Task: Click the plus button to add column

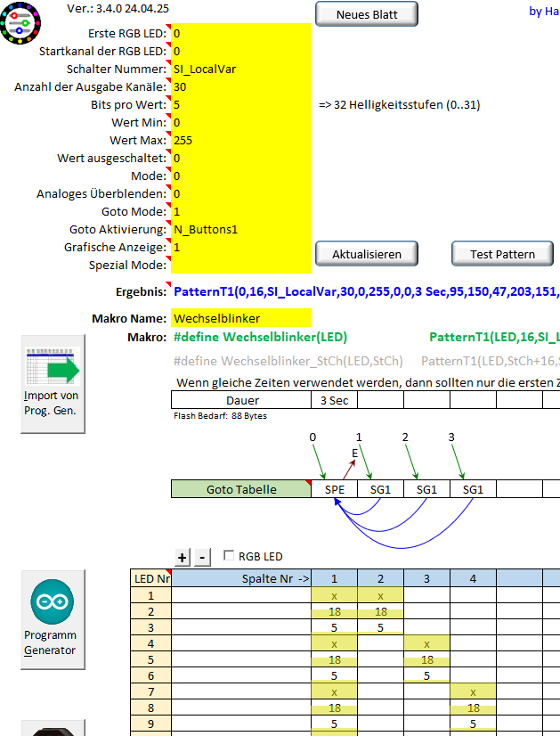Action: [x=182, y=557]
